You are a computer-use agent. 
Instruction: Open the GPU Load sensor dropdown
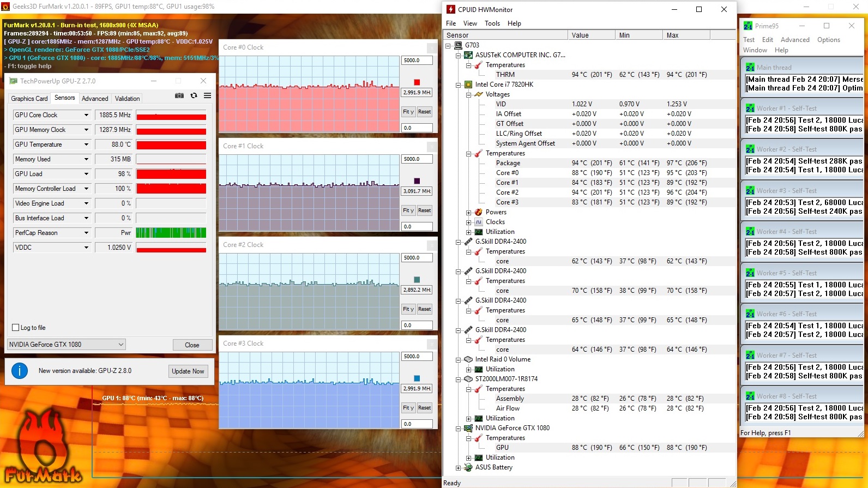[86, 174]
